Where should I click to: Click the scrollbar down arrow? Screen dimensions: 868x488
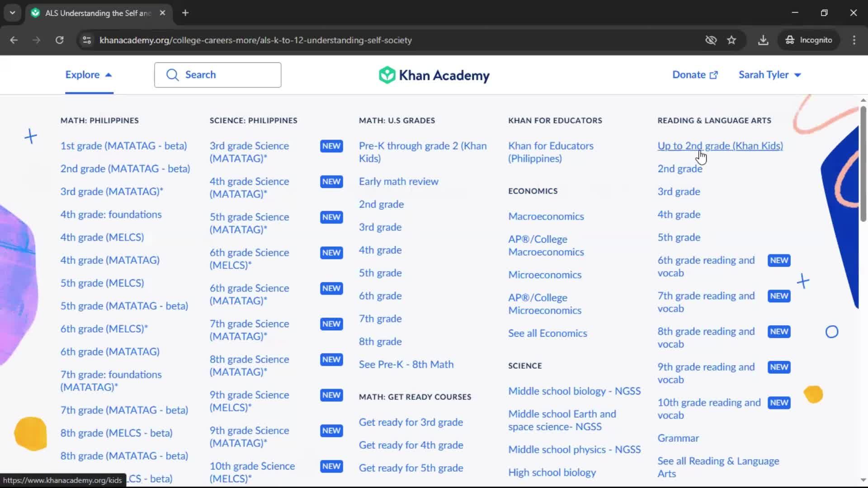pos(863,480)
